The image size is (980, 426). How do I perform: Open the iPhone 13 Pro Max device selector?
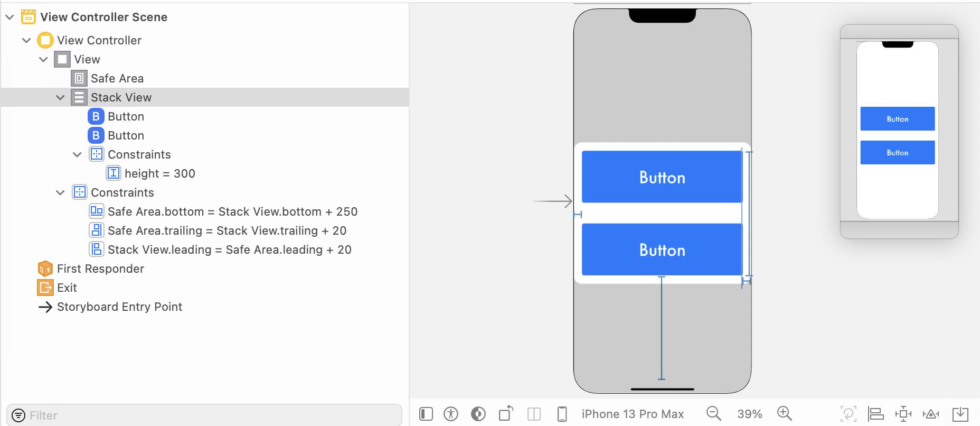click(633, 414)
